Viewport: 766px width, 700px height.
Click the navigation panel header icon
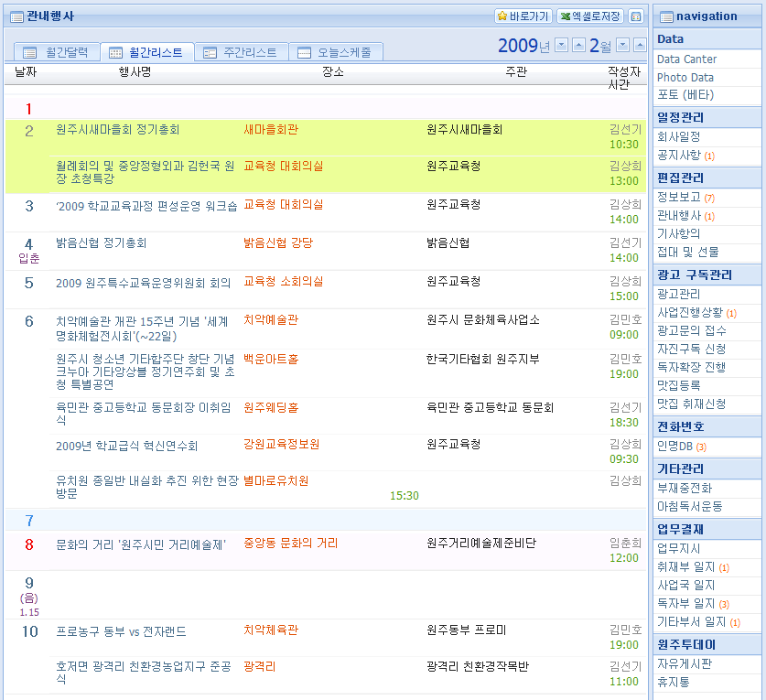click(x=666, y=16)
